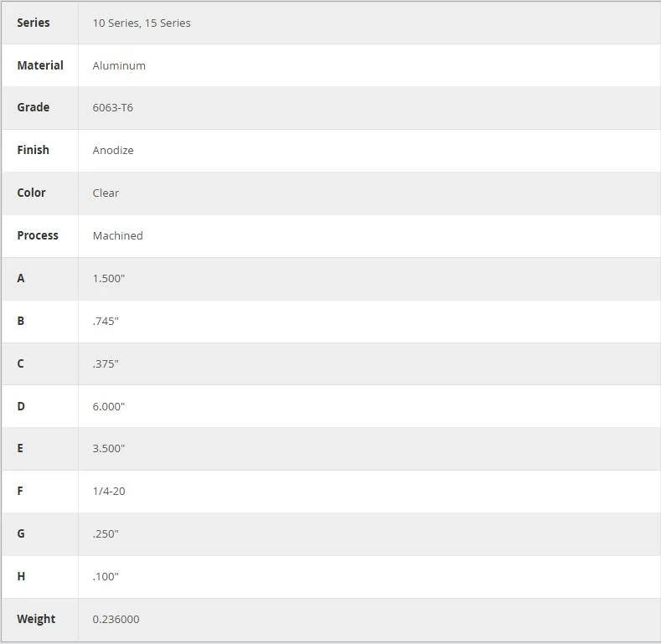Select the 6063-T6 grade value
661x644 pixels.
coord(112,107)
